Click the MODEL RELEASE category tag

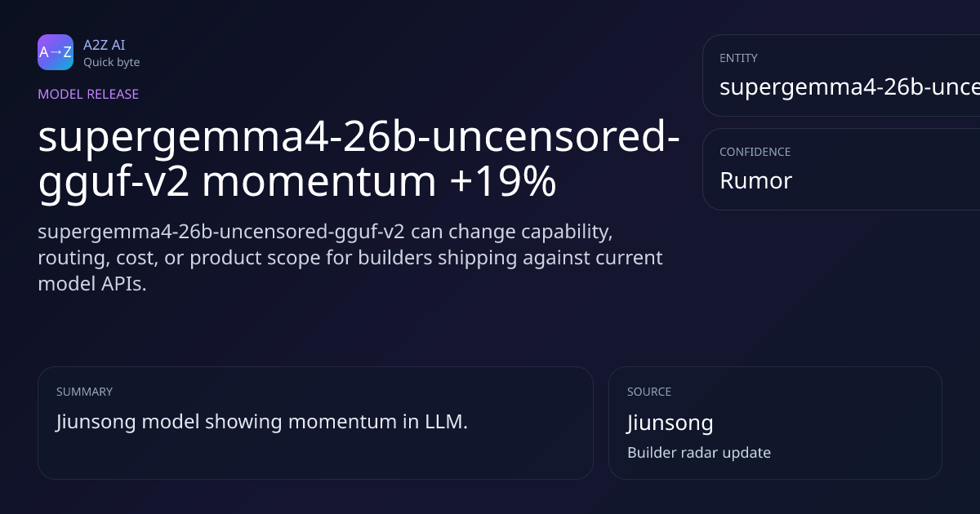click(x=88, y=94)
